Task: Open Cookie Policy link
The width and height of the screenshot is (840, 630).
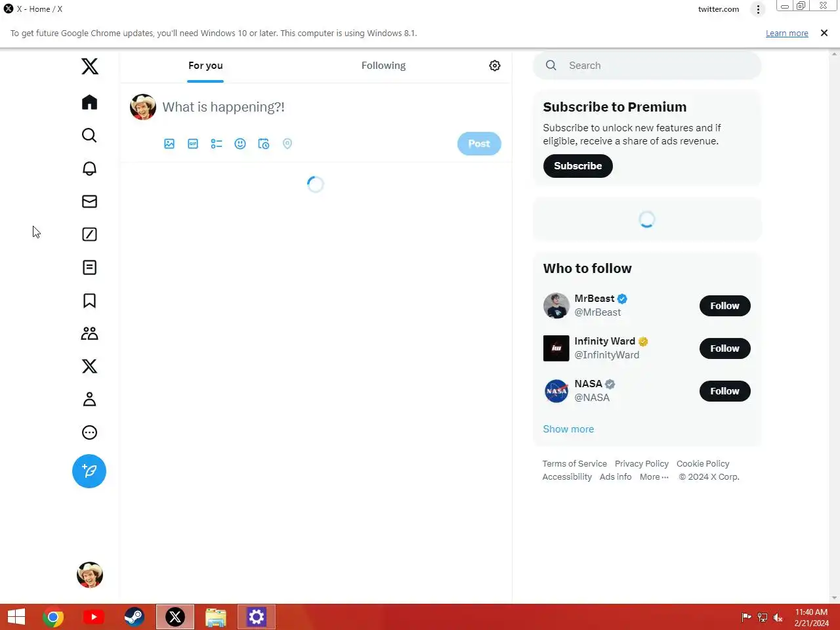Action: [703, 464]
